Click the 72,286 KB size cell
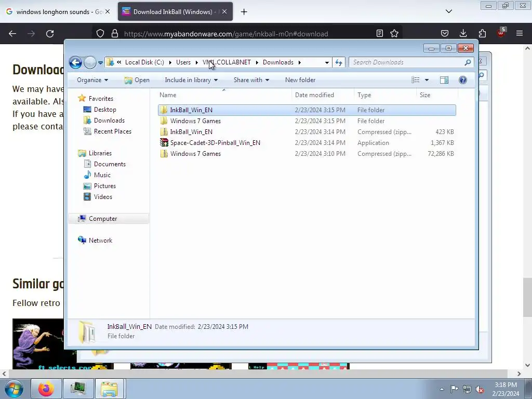Viewport: 532px width, 399px height. coord(441,154)
